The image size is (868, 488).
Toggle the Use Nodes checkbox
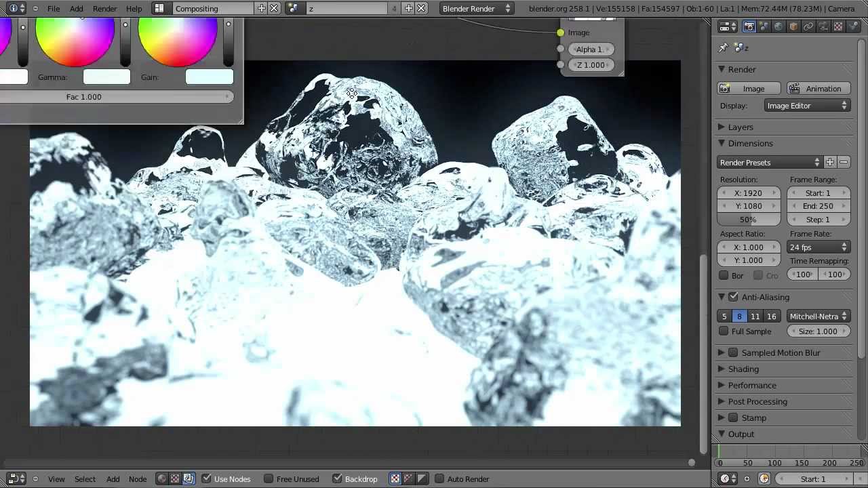[x=207, y=479]
